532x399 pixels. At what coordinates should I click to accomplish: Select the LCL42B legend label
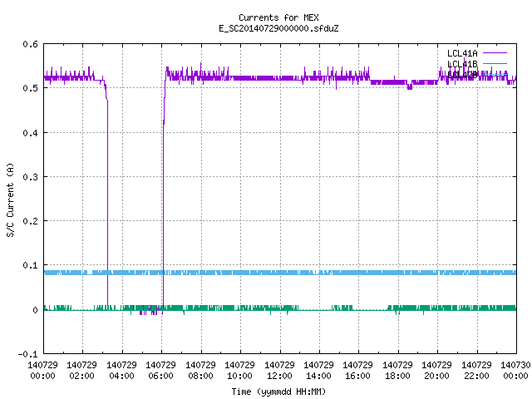point(462,75)
